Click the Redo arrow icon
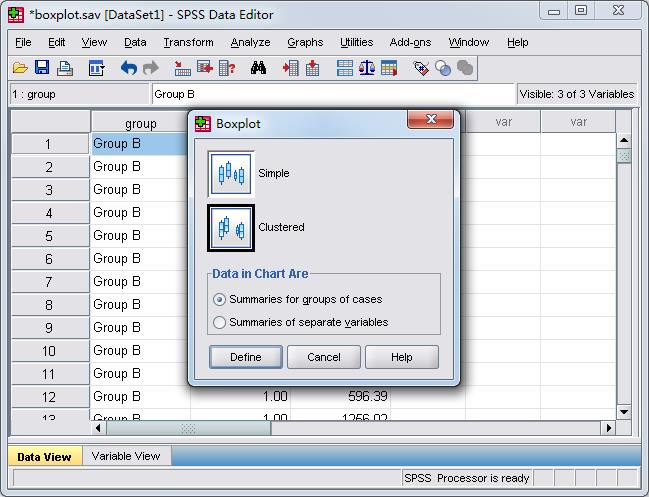 click(150, 68)
